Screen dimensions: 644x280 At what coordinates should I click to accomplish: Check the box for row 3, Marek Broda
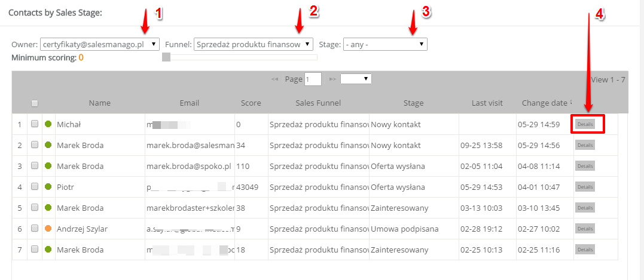35,165
